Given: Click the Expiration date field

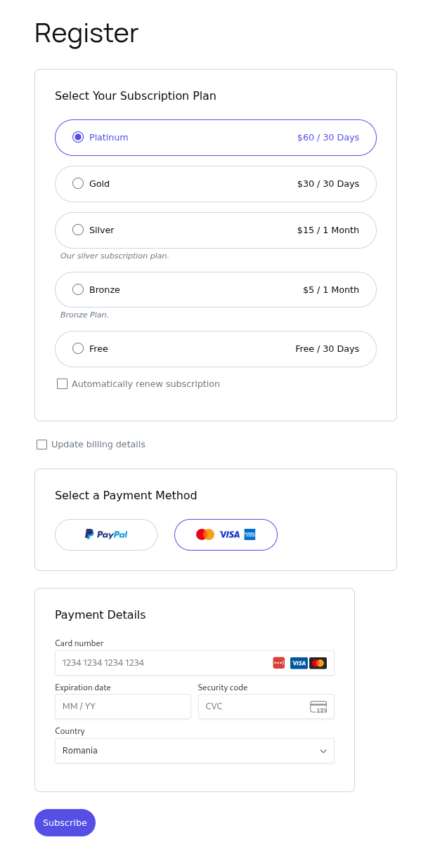Looking at the screenshot, I should [123, 706].
